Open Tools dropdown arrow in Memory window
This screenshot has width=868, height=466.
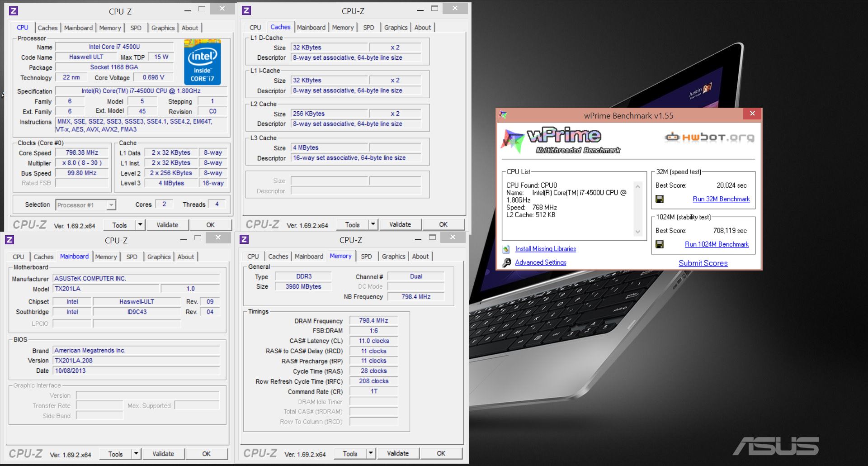pyautogui.click(x=371, y=453)
